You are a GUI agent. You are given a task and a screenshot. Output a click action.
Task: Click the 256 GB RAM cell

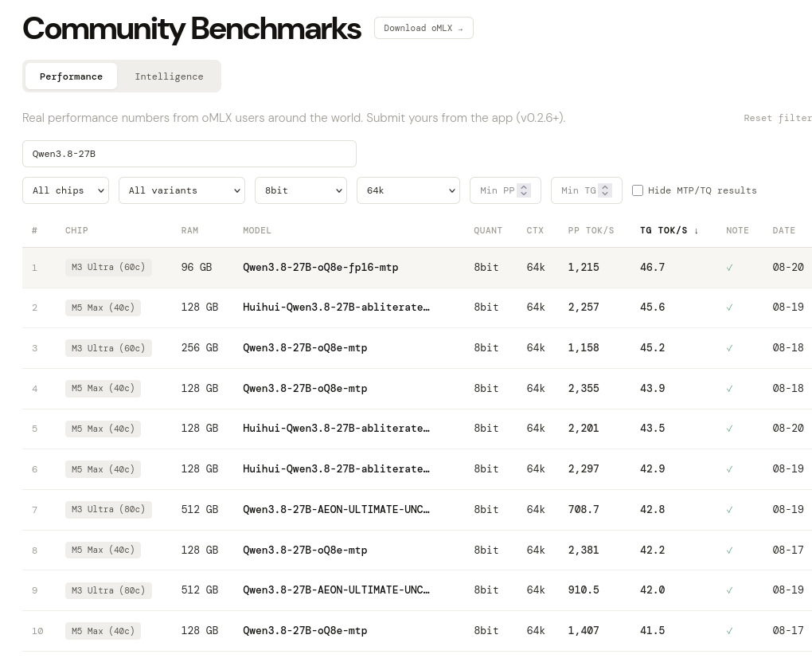click(x=199, y=347)
